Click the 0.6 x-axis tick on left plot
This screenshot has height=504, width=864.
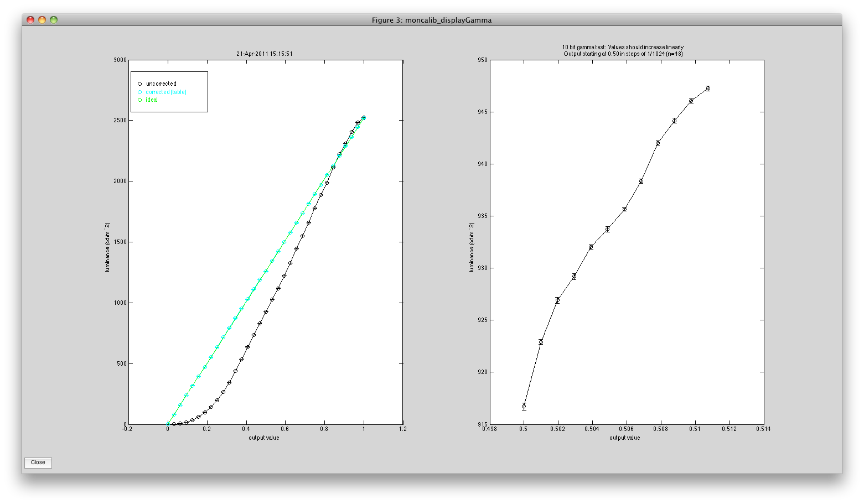(285, 429)
